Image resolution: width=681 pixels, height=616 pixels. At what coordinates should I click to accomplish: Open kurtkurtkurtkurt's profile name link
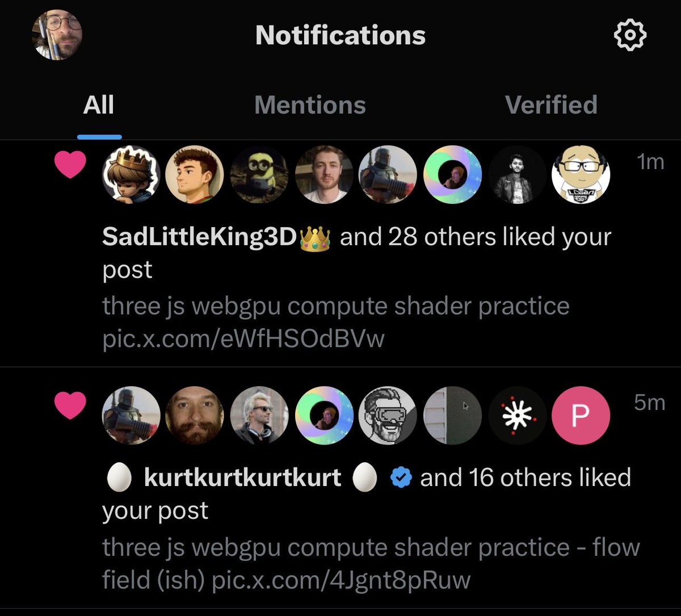click(243, 478)
